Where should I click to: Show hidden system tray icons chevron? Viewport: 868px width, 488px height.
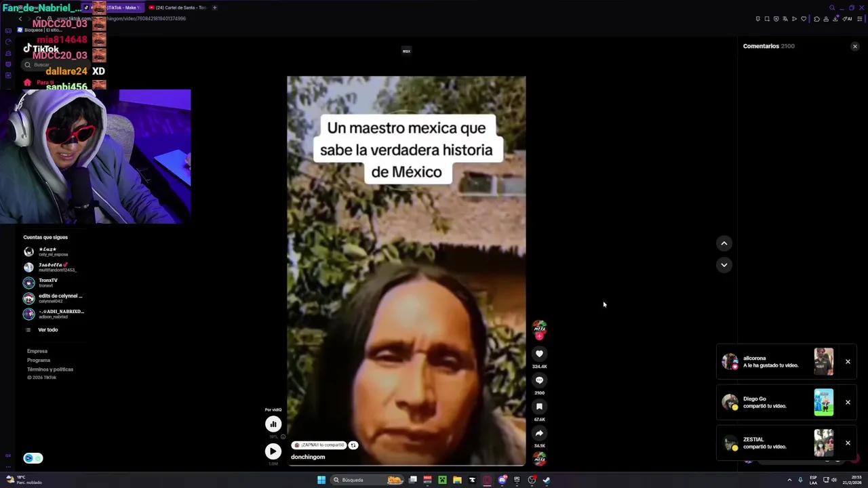789,480
